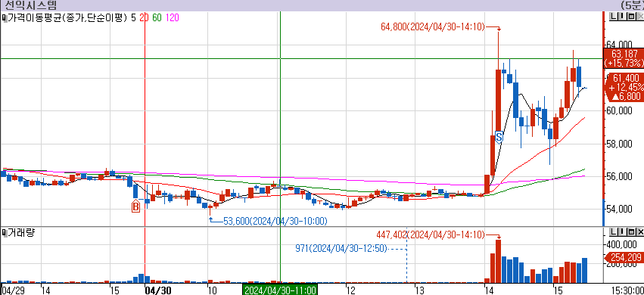Click the 400,000 volume axis label
The image size is (644, 295).
(621, 244)
